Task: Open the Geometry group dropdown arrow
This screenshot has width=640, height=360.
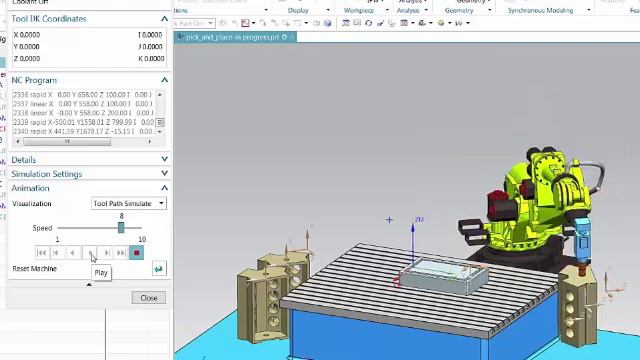Action: pos(489,10)
